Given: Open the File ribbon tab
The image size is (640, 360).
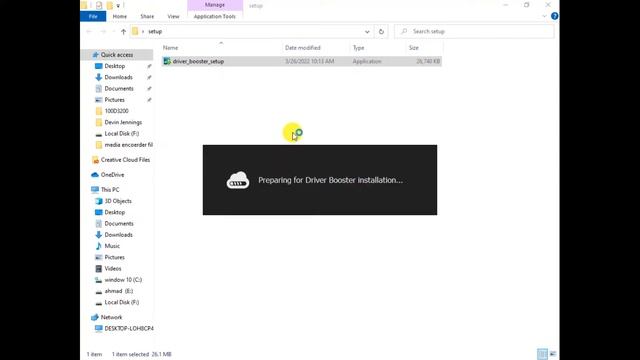Looking at the screenshot, I should pyautogui.click(x=93, y=16).
